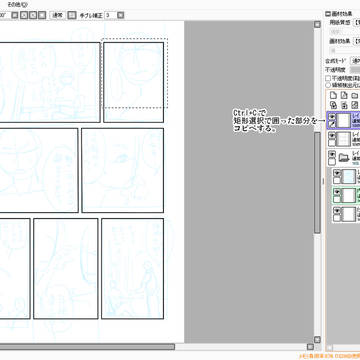Hide the bottom layer in the folder
Image resolution: width=360 pixels, height=360 pixels.
[337, 211]
